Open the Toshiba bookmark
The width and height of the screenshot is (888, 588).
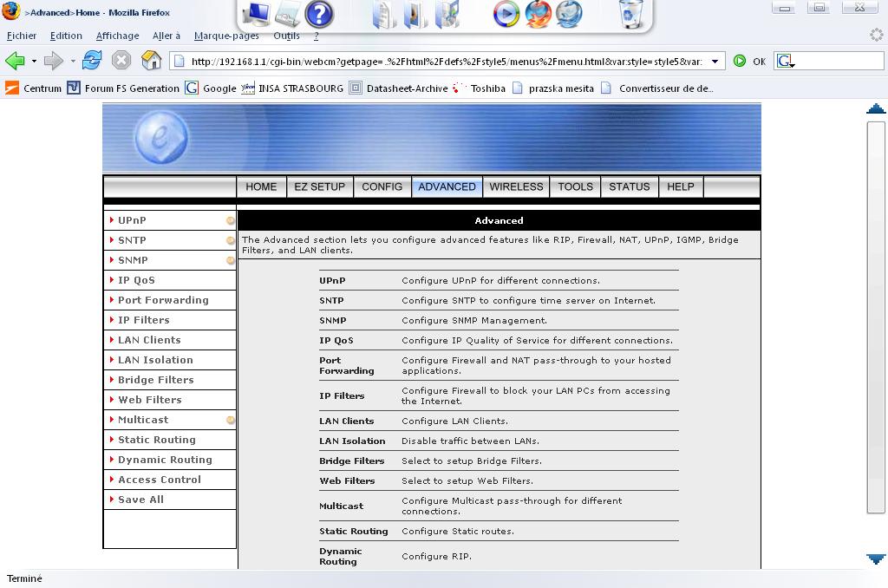point(479,88)
